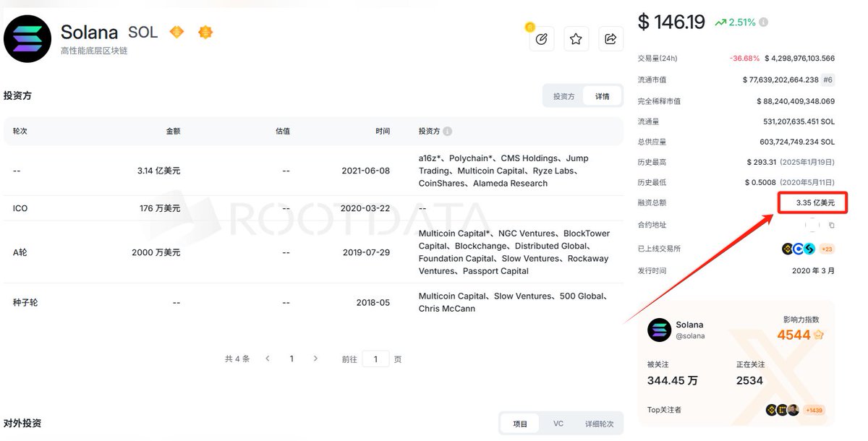This screenshot has width=868, height=441.
Task: Click the 金额 column header
Action: (173, 132)
